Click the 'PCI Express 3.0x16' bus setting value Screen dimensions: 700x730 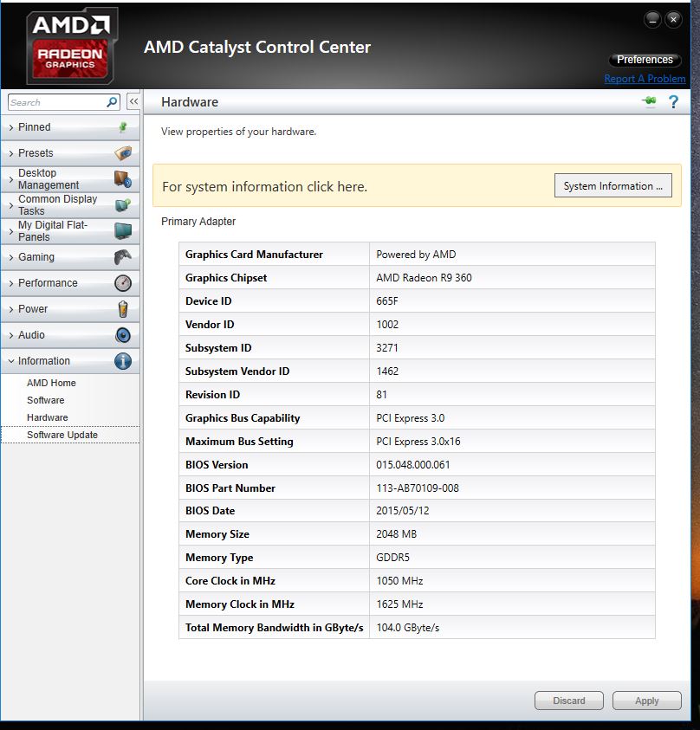coord(418,441)
